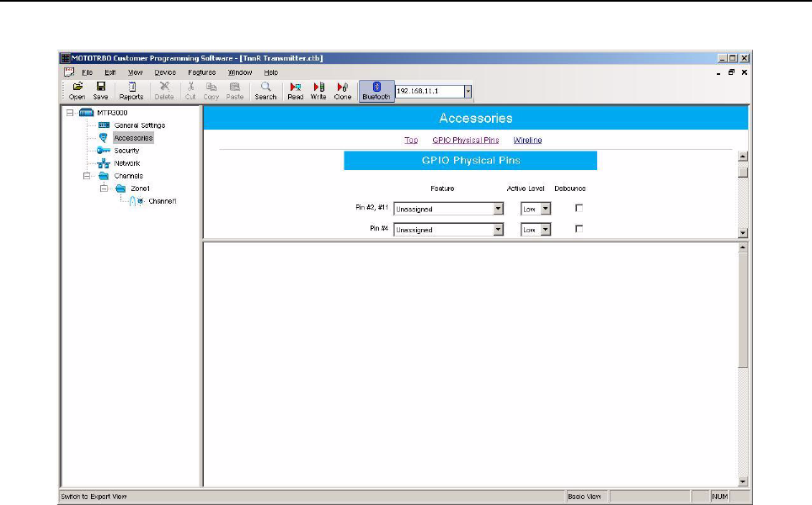Click the Zone1 tree label
Screen dimensions: 812x505
tap(141, 189)
